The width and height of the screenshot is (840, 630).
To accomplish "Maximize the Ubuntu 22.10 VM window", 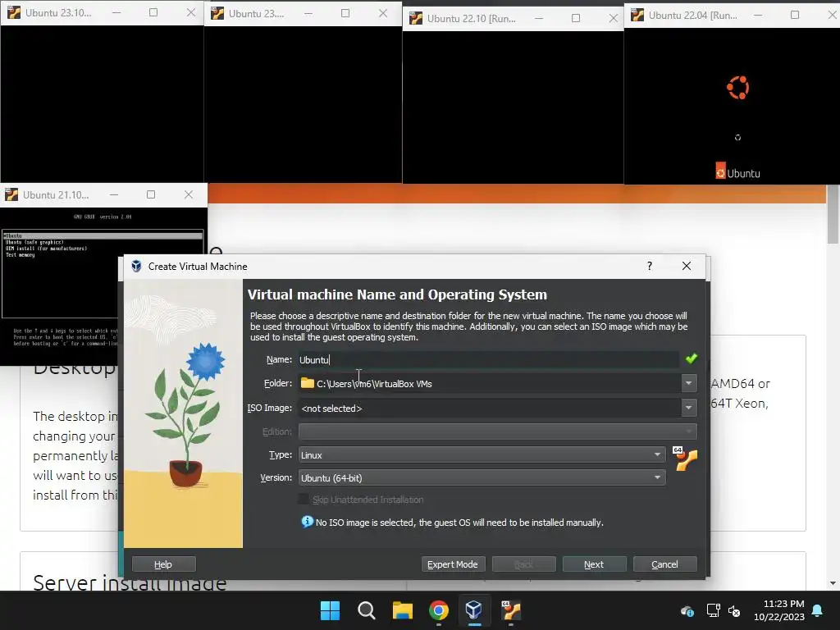I will [576, 18].
